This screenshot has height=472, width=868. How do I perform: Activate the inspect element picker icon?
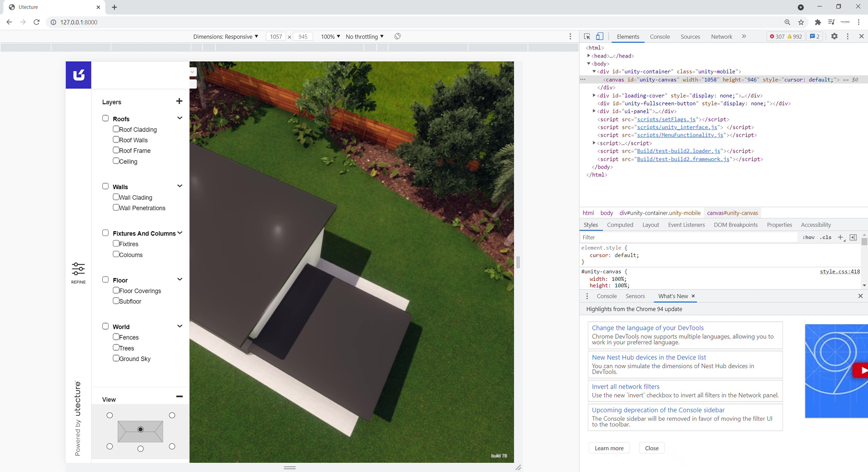tap(587, 36)
